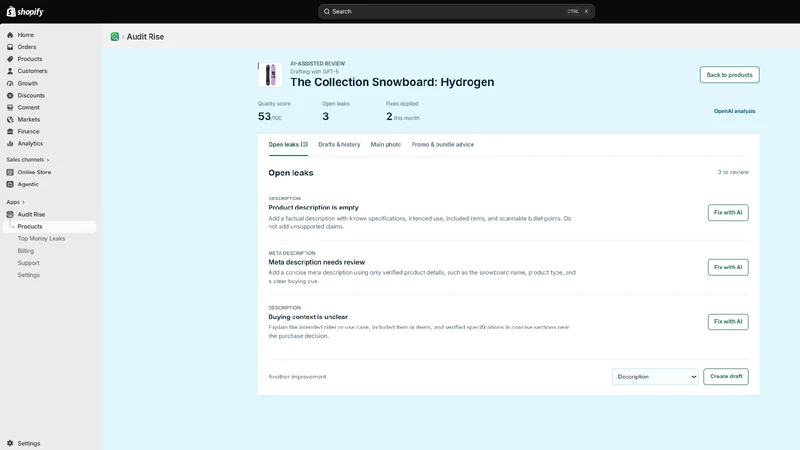The width and height of the screenshot is (800, 450).
Task: Open Audit Rise Billing page
Action: tap(26, 251)
